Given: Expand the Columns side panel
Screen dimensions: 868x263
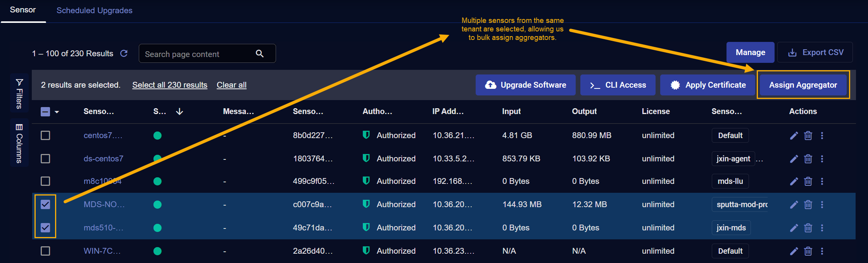Looking at the screenshot, I should 19,143.
